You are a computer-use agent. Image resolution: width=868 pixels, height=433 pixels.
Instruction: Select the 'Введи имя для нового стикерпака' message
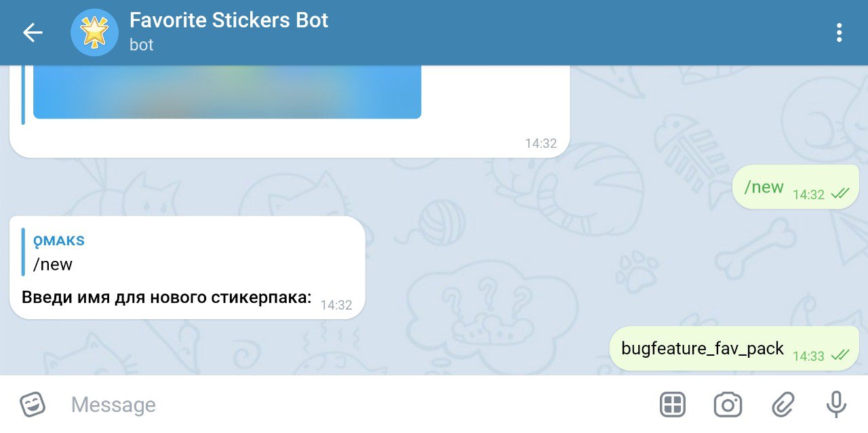[x=166, y=297]
